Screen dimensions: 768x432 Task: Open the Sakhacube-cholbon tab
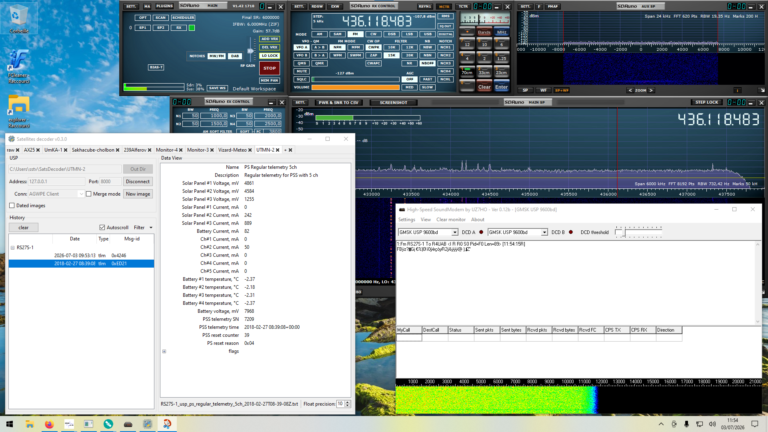click(93, 150)
